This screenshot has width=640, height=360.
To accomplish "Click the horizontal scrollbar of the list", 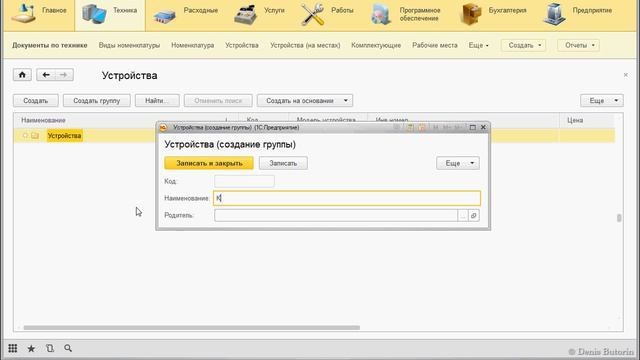I will click(x=192, y=327).
